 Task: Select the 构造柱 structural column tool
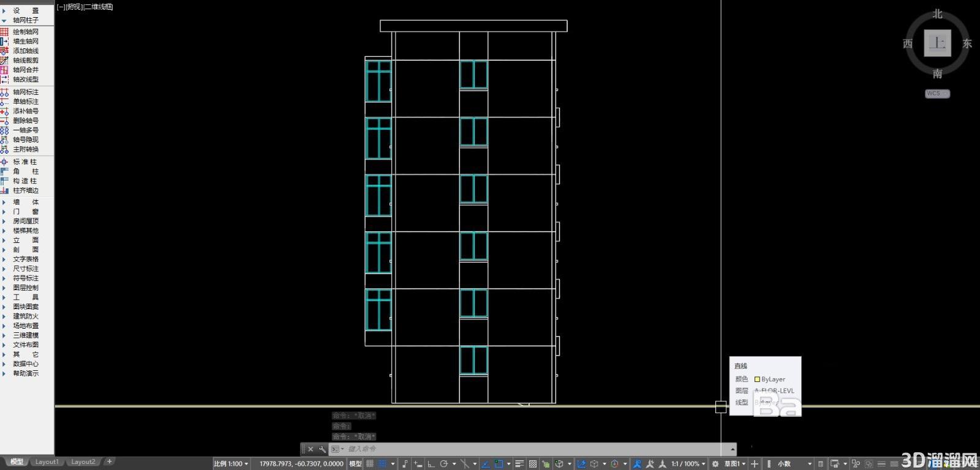click(x=25, y=181)
